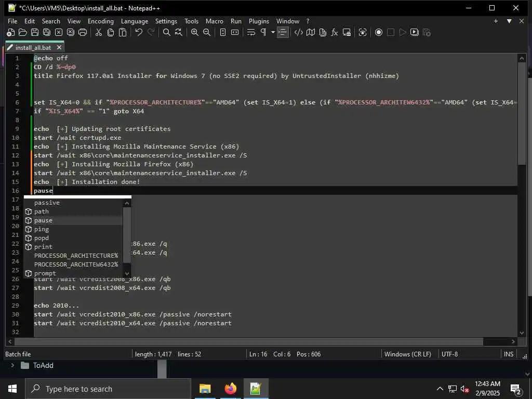Click the Stop recording macro icon
This screenshot has width=532, height=399.
click(391, 33)
